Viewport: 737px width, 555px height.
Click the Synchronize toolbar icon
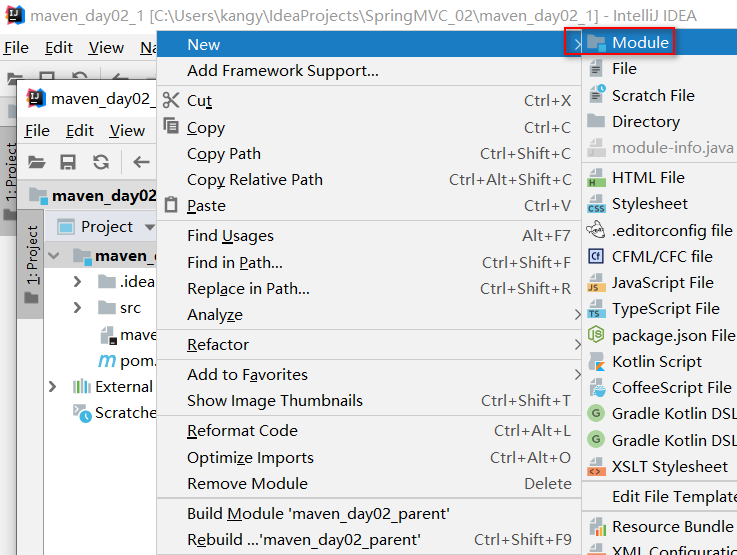[x=101, y=162]
